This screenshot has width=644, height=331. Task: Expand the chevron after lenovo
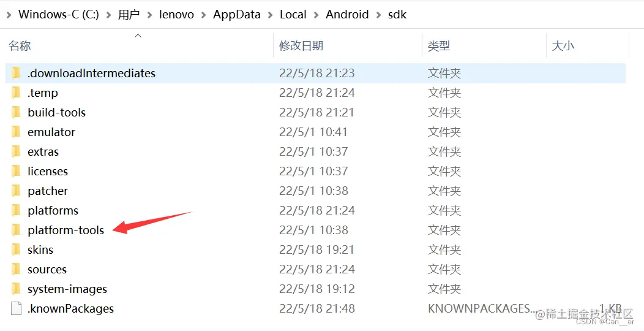click(x=203, y=15)
